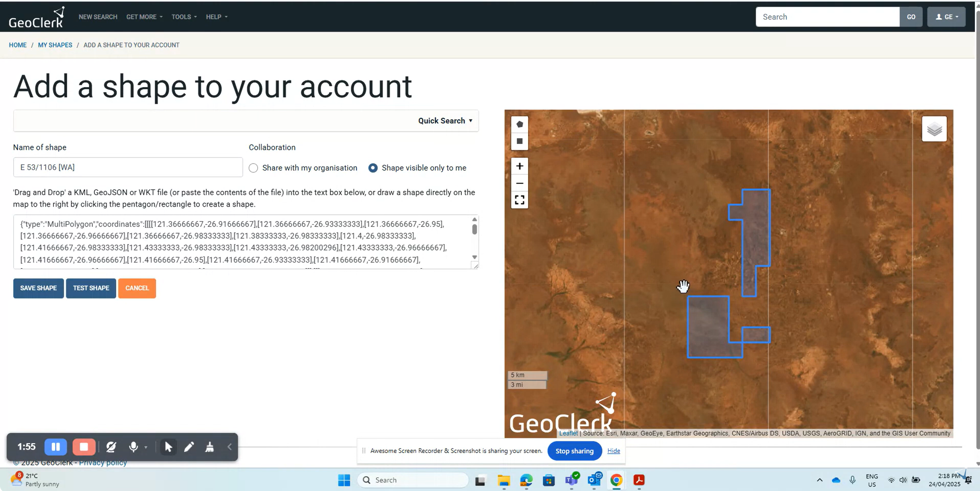The image size is (980, 491).
Task: Click the recorder eraser broom tool
Action: click(209, 447)
